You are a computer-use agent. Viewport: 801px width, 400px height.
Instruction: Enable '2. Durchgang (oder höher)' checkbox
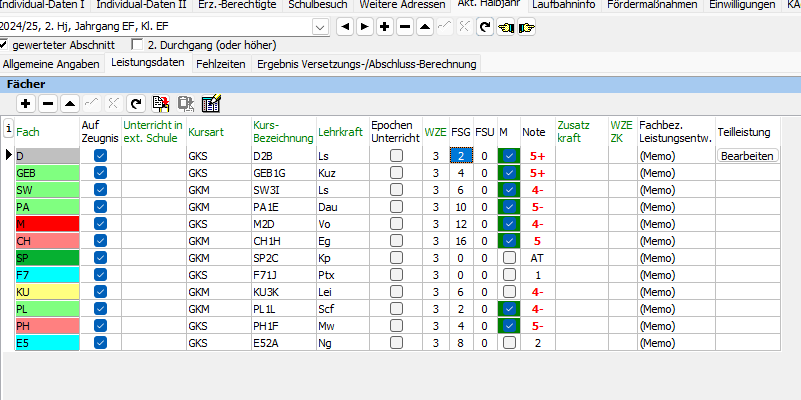(137, 44)
